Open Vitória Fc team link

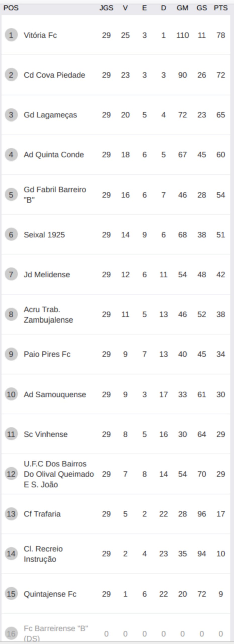coord(40,35)
